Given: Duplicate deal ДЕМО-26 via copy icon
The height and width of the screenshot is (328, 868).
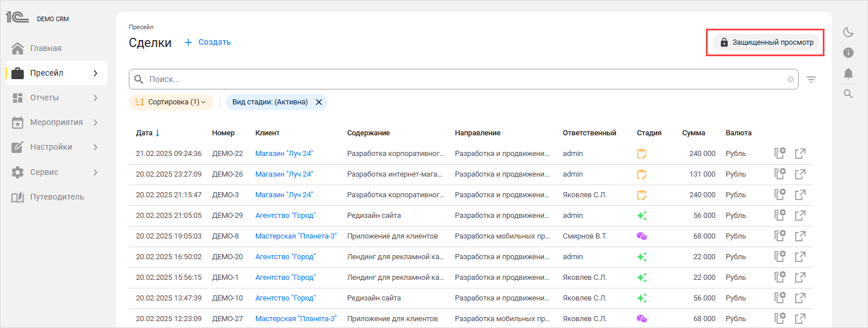Looking at the screenshot, I should pos(780,174).
